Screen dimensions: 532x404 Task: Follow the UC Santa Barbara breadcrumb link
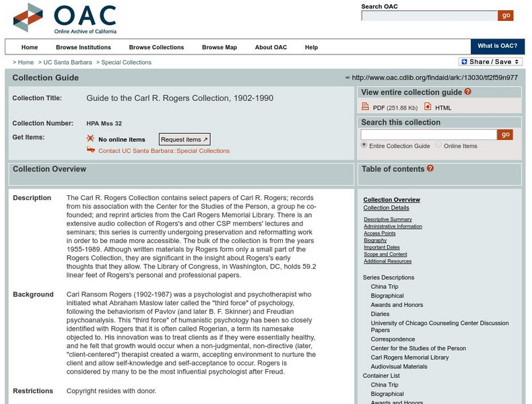pos(67,63)
